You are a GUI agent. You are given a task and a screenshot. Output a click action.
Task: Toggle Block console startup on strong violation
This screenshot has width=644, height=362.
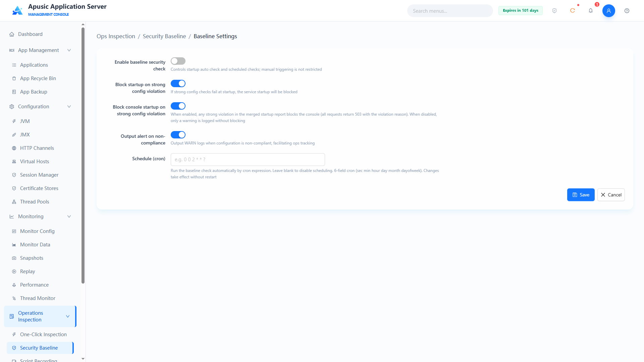click(178, 106)
